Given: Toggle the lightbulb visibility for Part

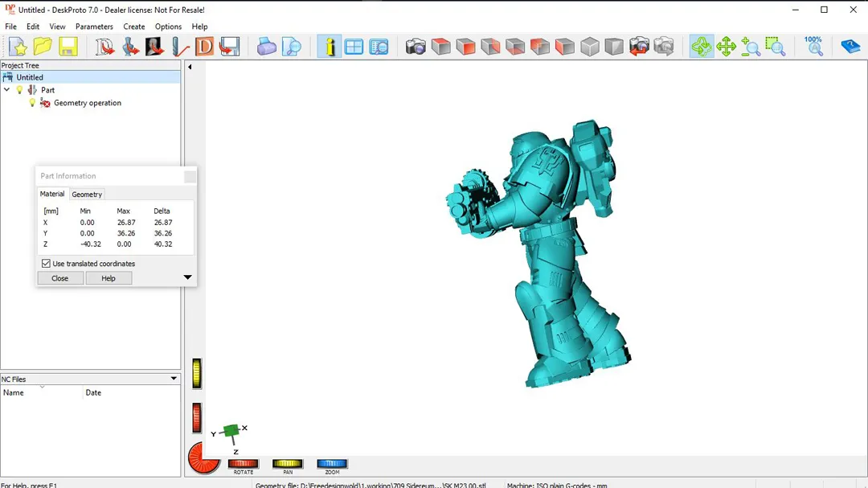Looking at the screenshot, I should [x=20, y=90].
